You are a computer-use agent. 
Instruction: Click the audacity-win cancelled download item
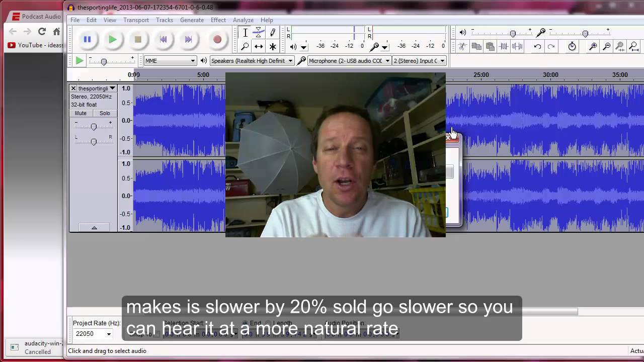[34, 347]
